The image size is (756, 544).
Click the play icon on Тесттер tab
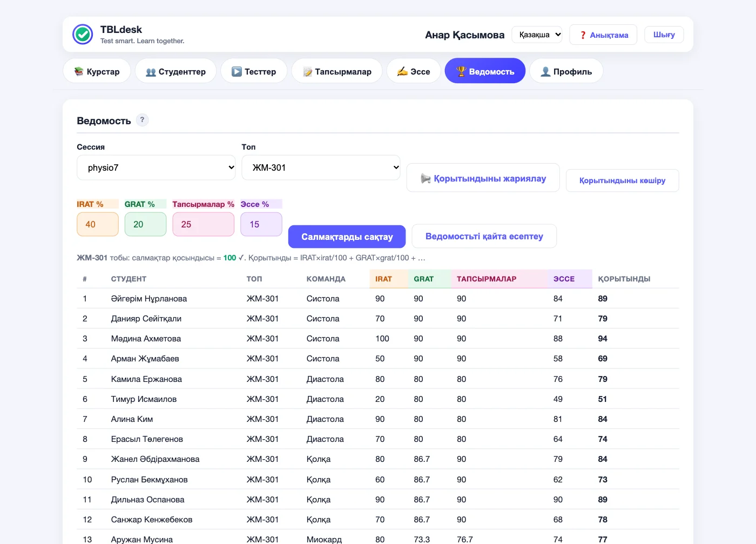(237, 71)
